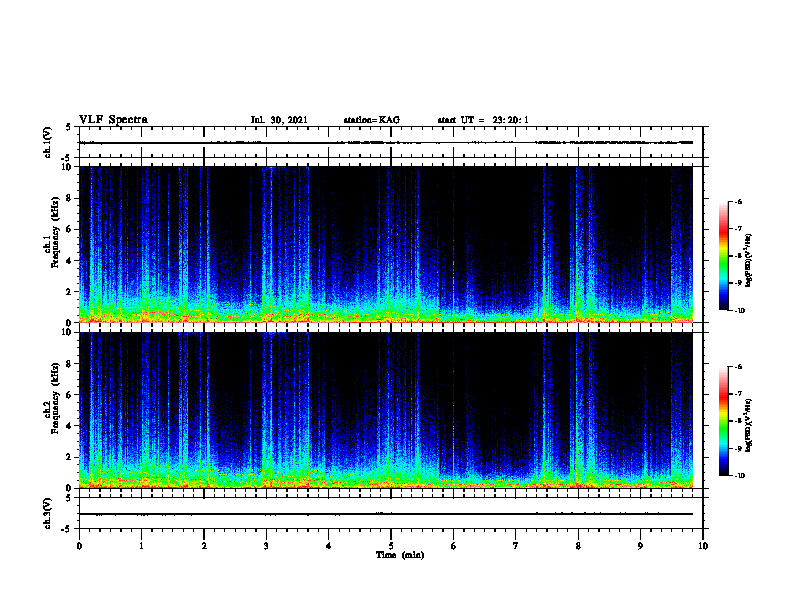Click the ch.1 spectrogram frequency tick "8"

coord(70,198)
